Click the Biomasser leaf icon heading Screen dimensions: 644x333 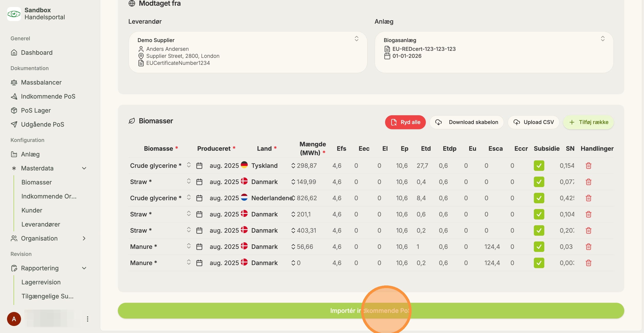coord(132,121)
